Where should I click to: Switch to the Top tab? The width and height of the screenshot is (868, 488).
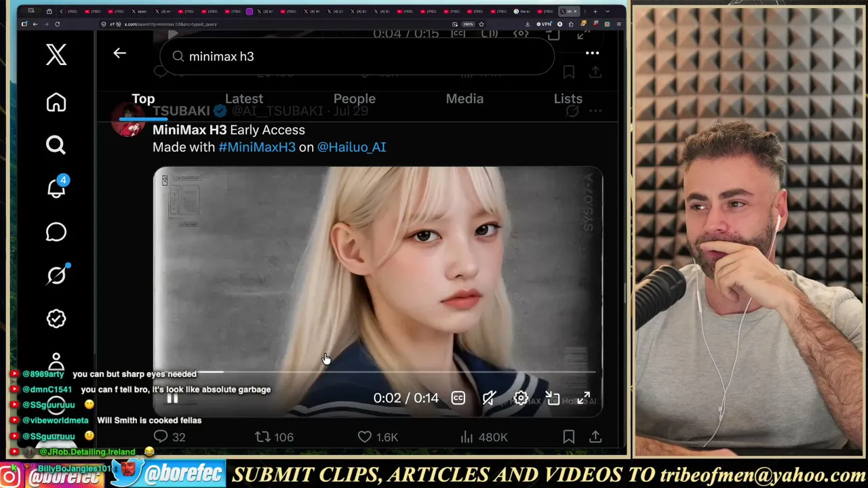click(143, 99)
